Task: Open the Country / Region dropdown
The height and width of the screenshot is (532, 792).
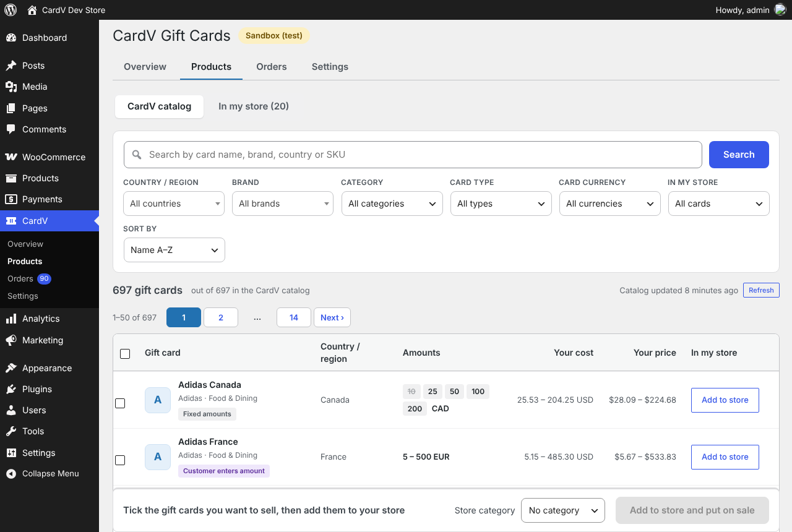Action: coord(174,204)
